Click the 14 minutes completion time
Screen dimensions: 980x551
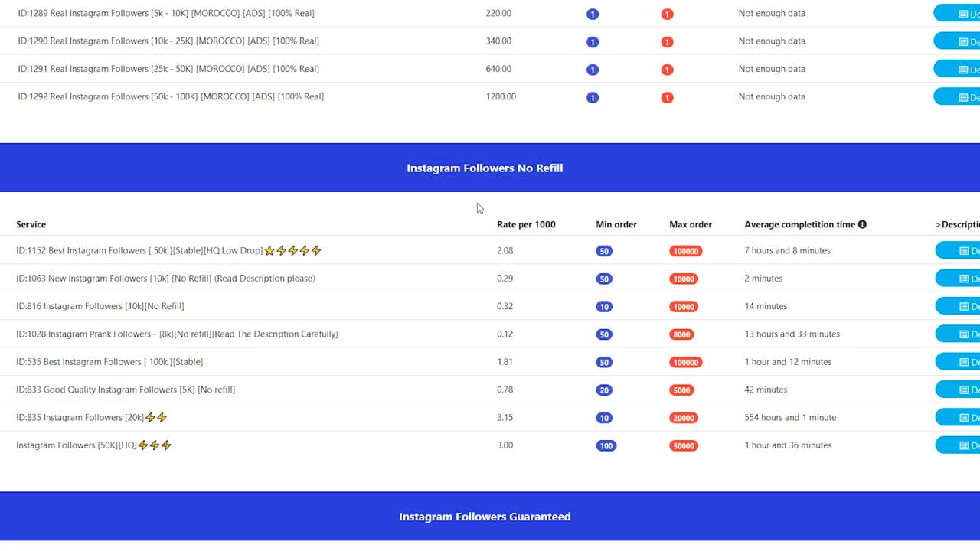[x=766, y=306]
